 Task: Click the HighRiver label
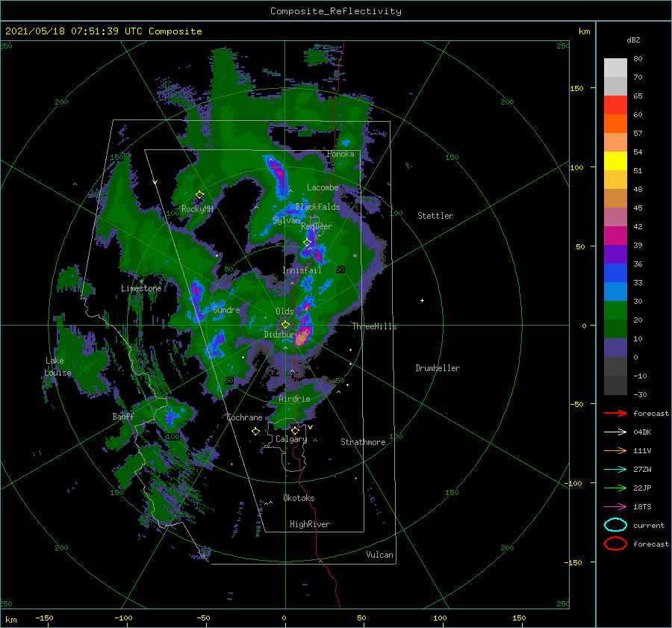click(310, 524)
